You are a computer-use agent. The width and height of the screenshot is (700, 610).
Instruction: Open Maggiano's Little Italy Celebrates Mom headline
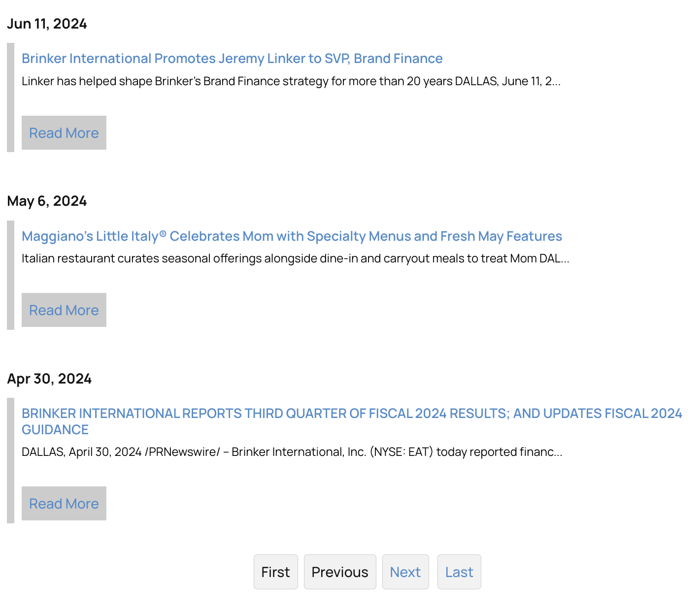pos(292,236)
